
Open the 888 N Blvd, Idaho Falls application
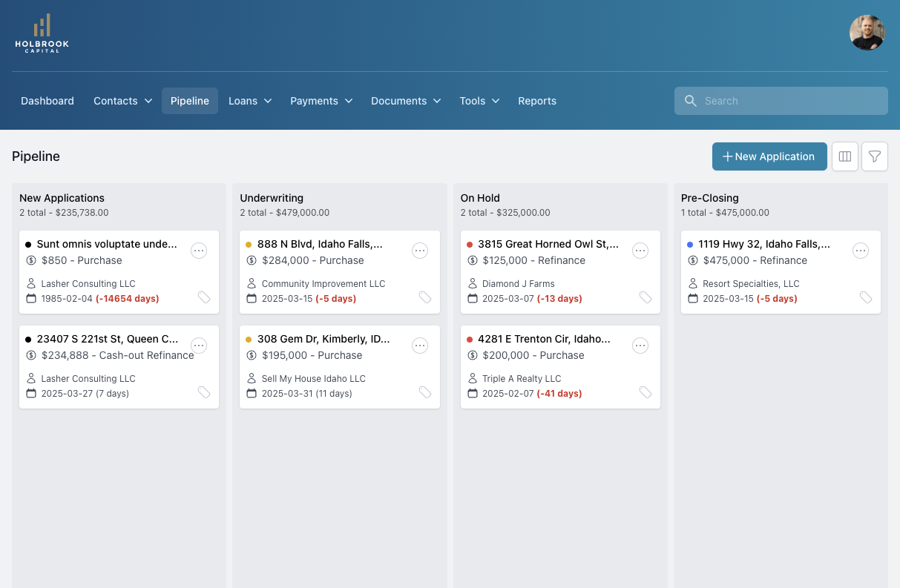[320, 244]
